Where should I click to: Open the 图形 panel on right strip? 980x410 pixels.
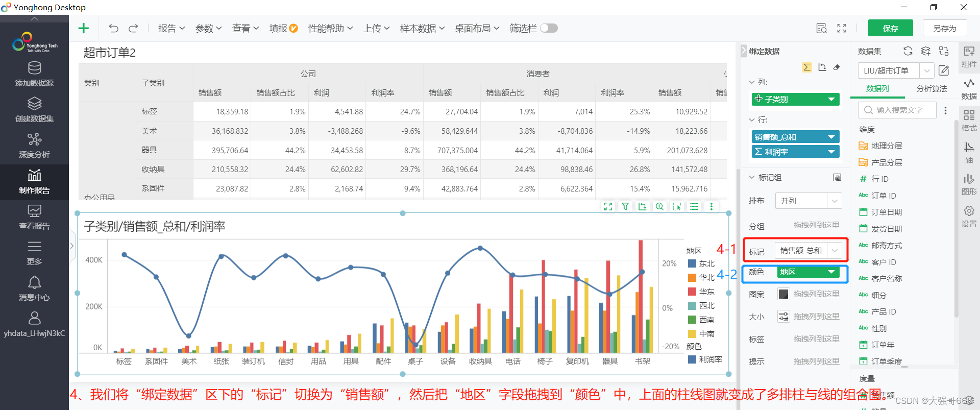(x=969, y=184)
